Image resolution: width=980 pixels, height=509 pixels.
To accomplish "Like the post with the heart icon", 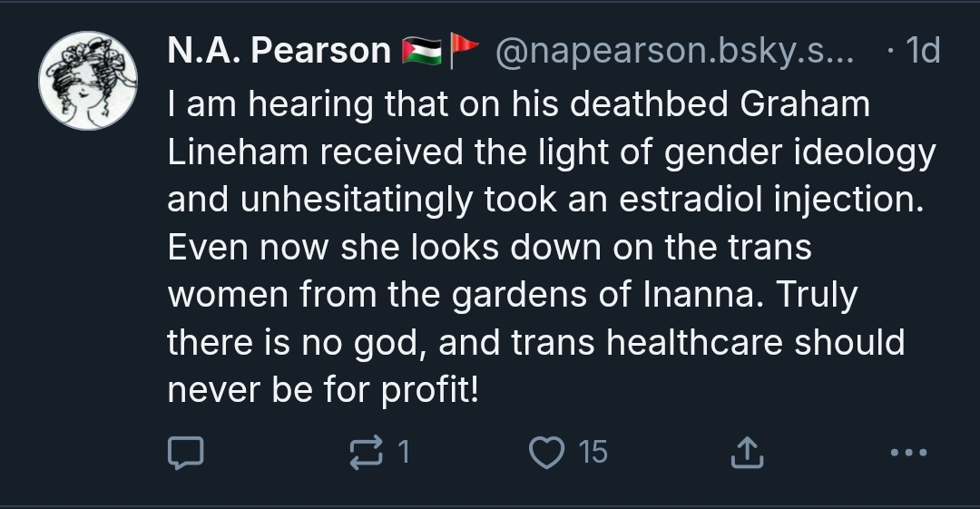I will 545,451.
